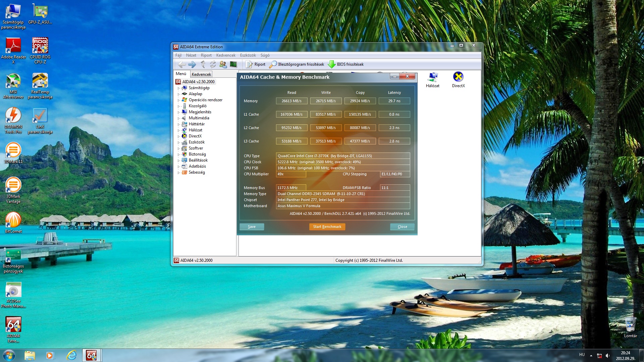Open 3DMark 11 desktop icon
The width and height of the screenshot is (644, 362).
tap(13, 153)
